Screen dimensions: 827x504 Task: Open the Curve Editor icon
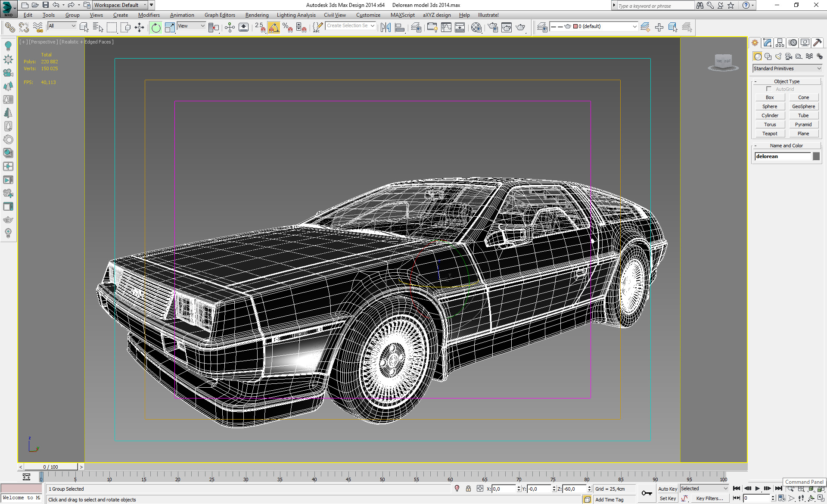tap(446, 28)
